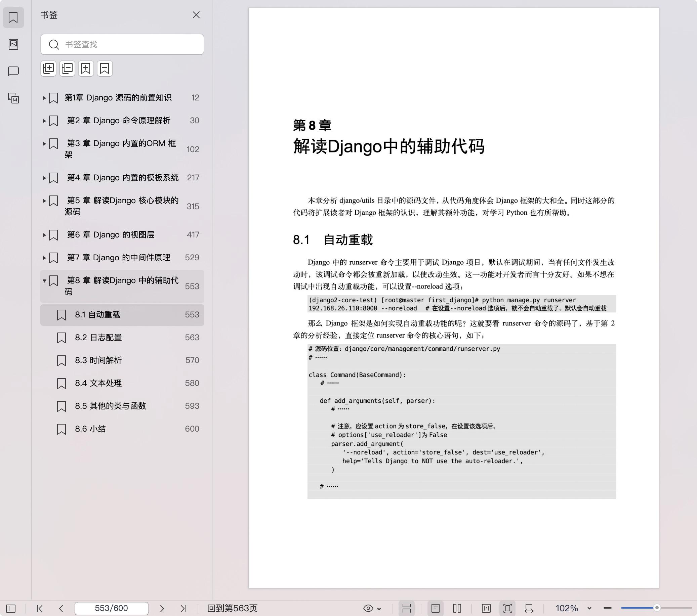
Task: Switch to single page view
Action: (x=436, y=608)
